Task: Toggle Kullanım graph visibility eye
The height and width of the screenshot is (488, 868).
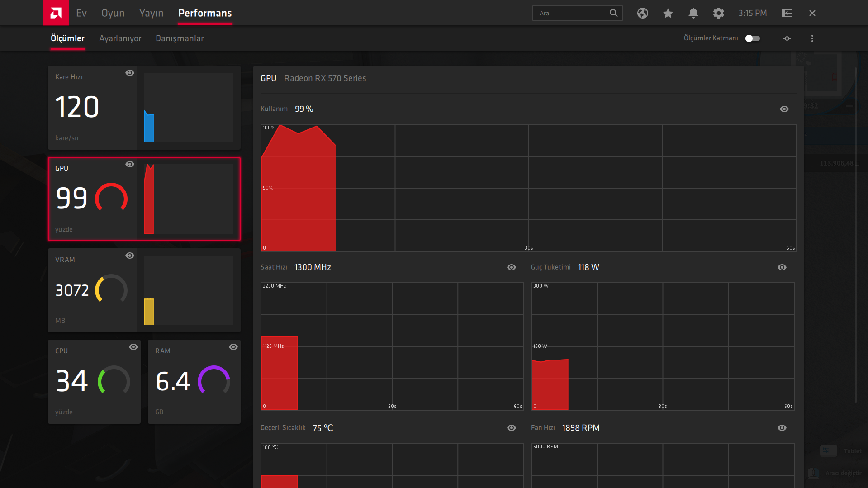Action: coord(784,109)
